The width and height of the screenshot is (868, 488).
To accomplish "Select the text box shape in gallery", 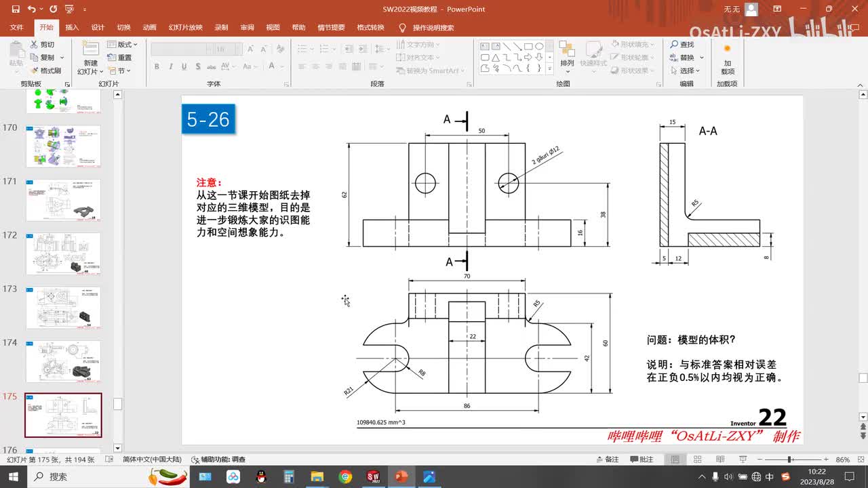I will [x=485, y=46].
